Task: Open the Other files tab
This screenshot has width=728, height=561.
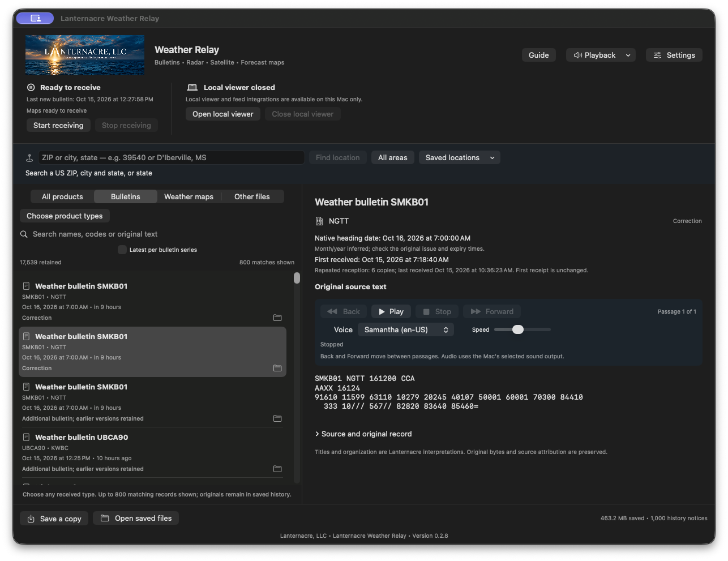Action: coord(252,196)
